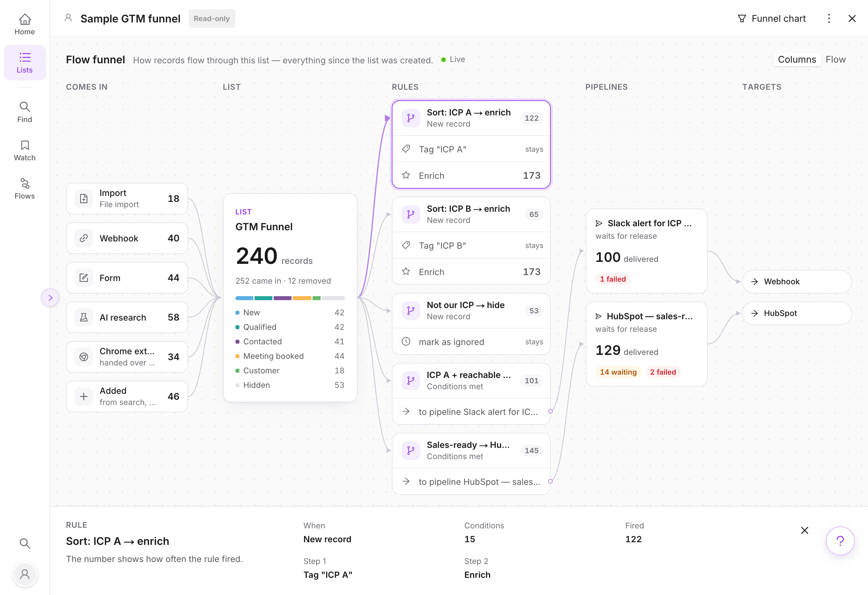Click the Enrich star icon under ICP B
Viewport: 868px width, 595px height.
click(406, 271)
